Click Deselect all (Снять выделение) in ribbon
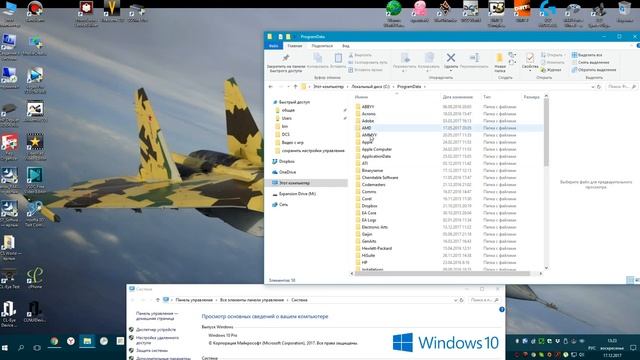Image resolution: width=640 pixels, height=360 pixels. pos(590,62)
